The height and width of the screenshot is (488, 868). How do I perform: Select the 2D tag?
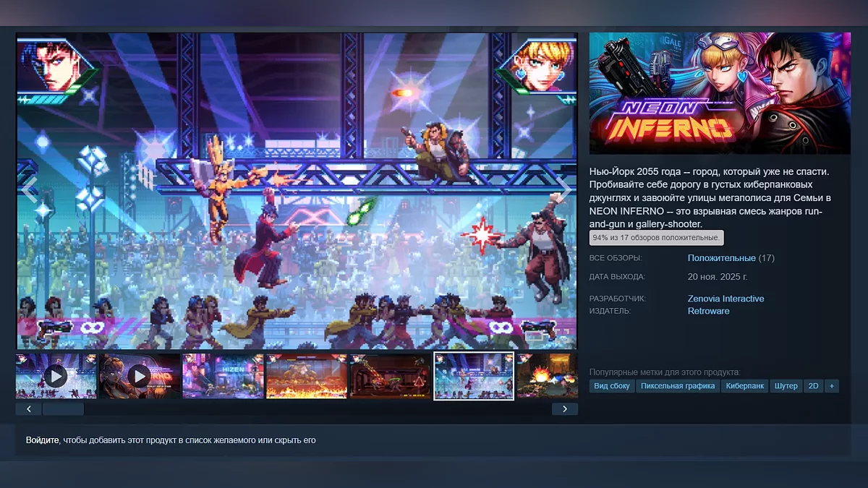tap(813, 386)
